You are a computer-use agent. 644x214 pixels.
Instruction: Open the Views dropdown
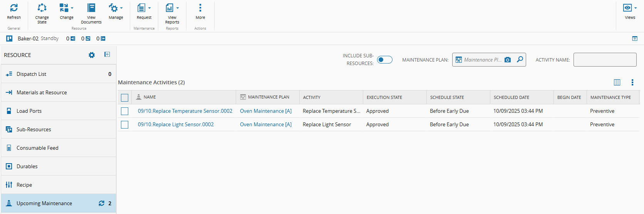[x=630, y=11]
